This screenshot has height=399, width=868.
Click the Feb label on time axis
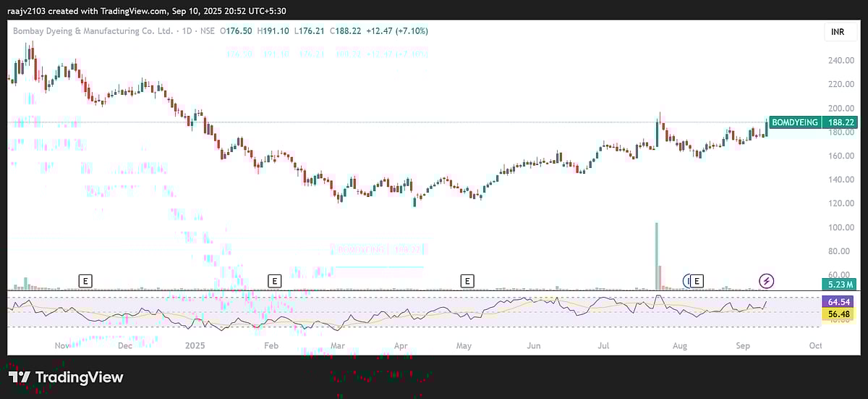pos(271,346)
